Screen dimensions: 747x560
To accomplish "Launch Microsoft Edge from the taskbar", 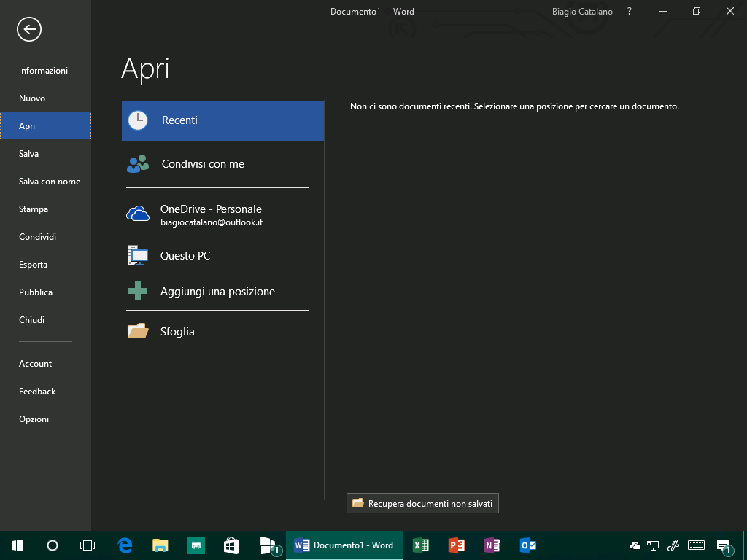I will point(125,545).
